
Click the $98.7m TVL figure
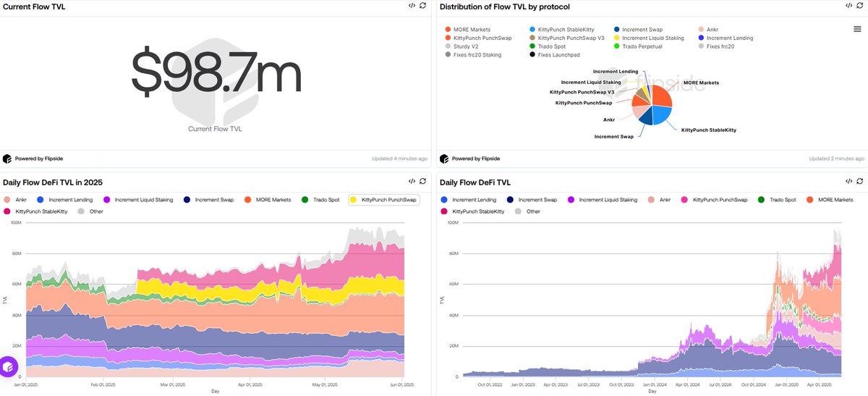[216, 72]
